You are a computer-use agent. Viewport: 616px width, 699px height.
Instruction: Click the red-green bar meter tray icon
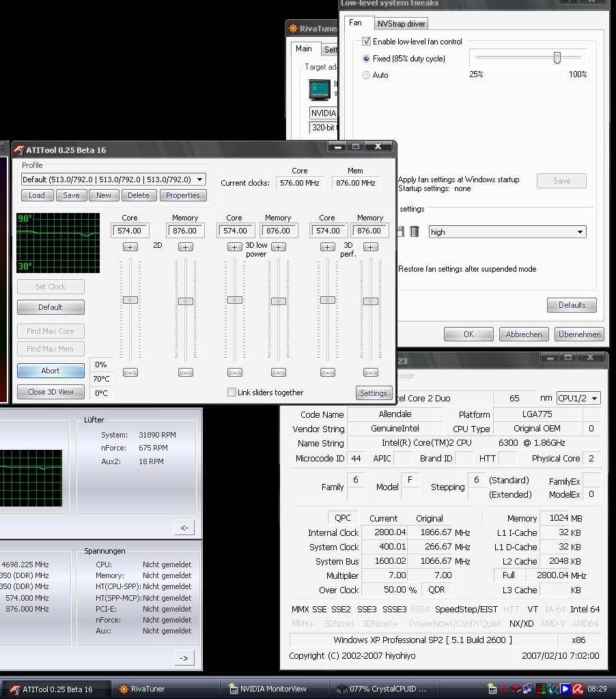point(541,689)
